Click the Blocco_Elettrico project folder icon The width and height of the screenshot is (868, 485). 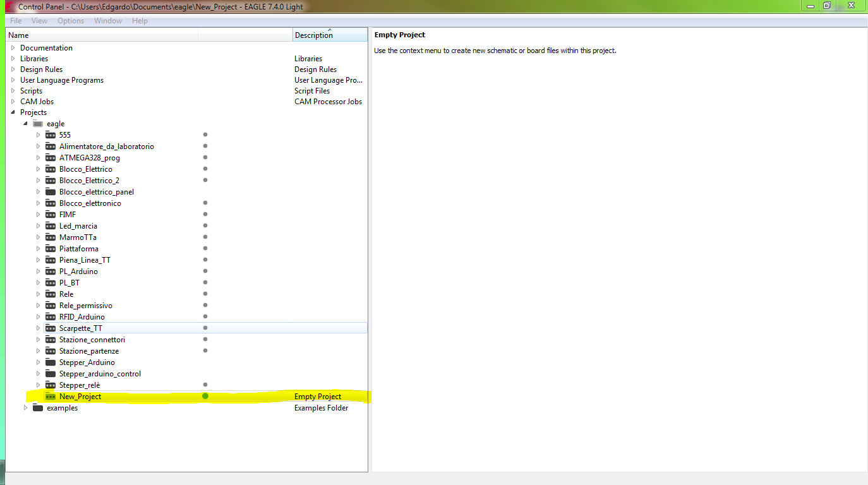point(51,169)
